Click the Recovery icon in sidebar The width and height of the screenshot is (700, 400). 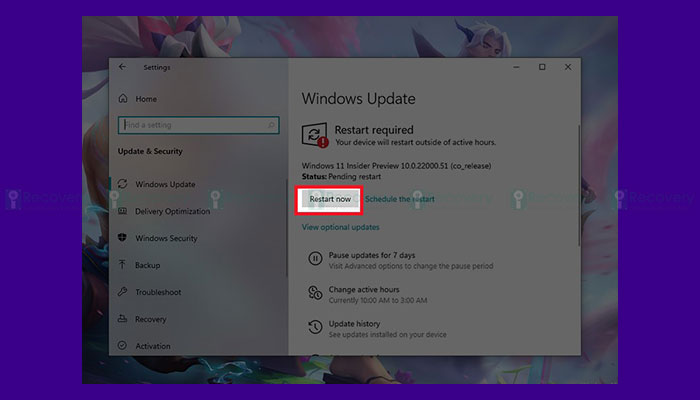(122, 319)
